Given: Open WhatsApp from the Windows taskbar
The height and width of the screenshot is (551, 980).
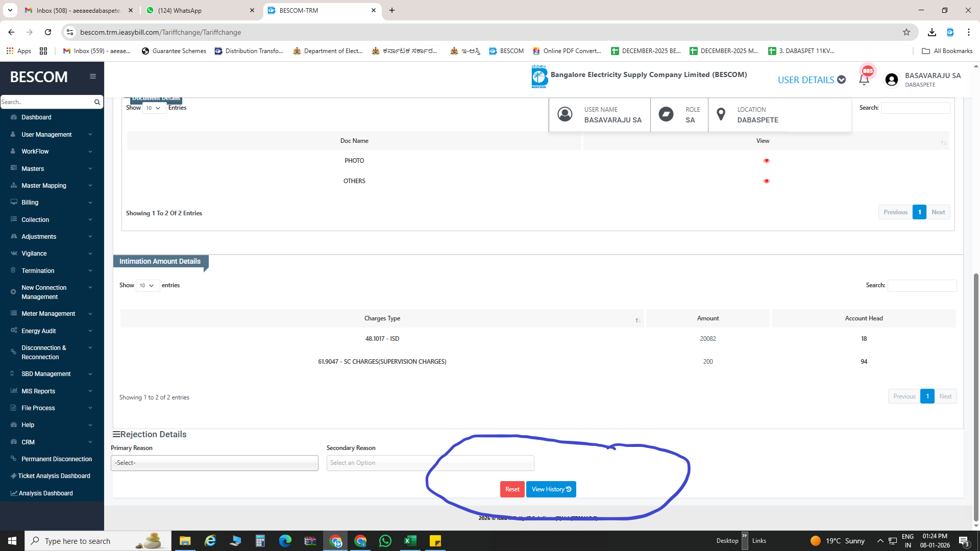Looking at the screenshot, I should 385,541.
